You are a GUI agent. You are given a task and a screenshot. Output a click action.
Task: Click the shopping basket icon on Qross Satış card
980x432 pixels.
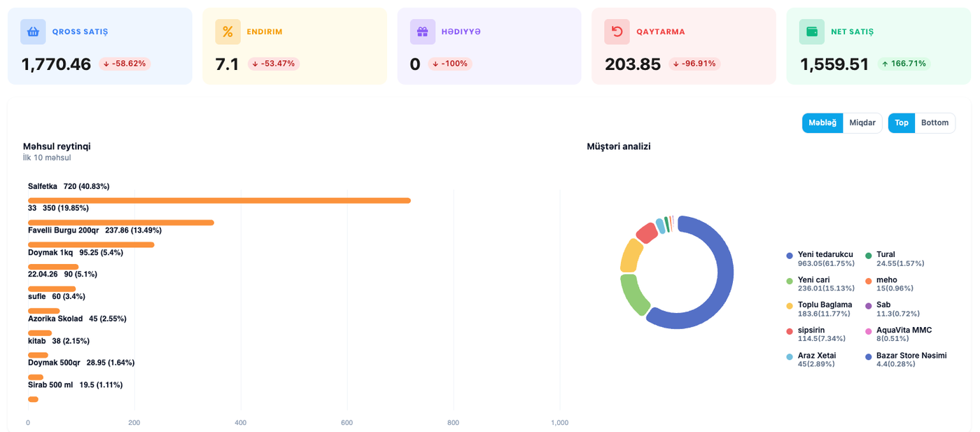33,32
